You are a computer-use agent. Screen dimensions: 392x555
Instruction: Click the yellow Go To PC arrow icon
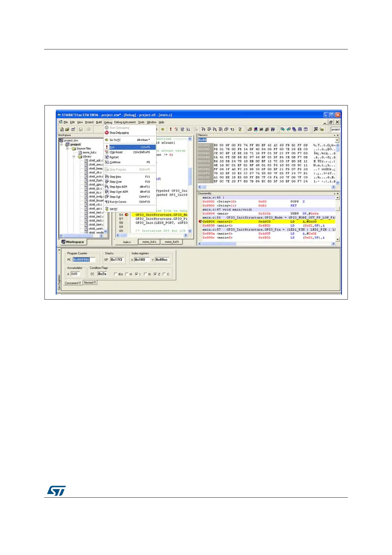[x=163, y=130]
